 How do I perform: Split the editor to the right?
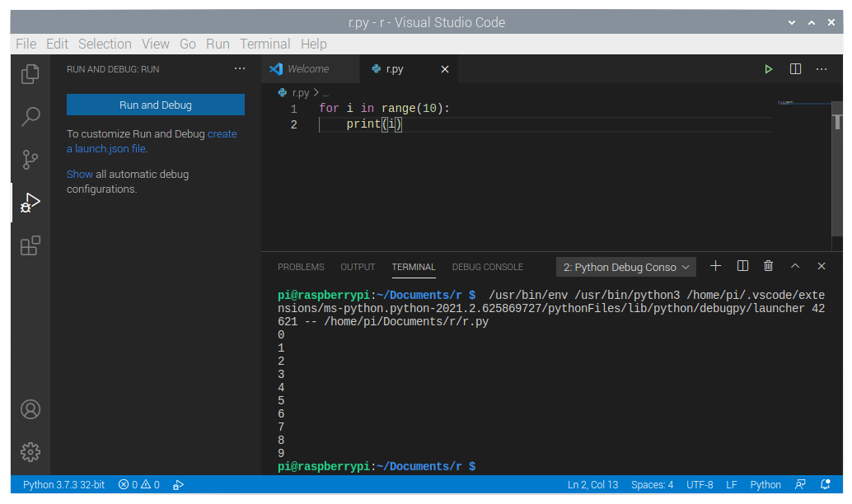click(x=795, y=69)
